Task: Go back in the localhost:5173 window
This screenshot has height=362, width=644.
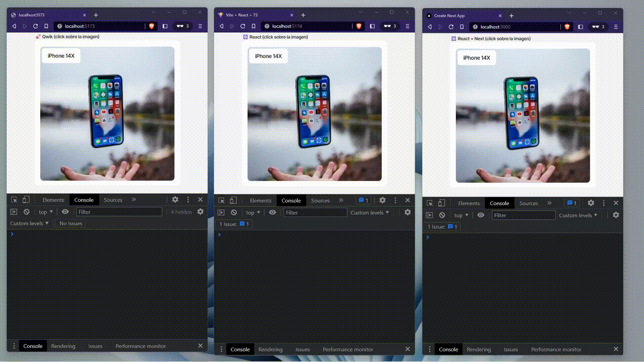Action: (x=14, y=26)
